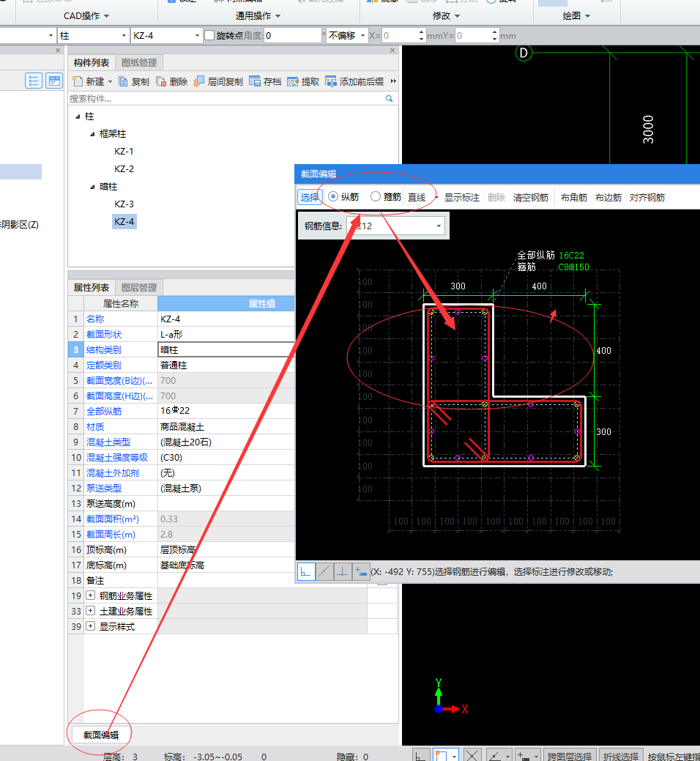This screenshot has height=761, width=700.
Task: Open the 修改 menu
Action: (x=447, y=16)
